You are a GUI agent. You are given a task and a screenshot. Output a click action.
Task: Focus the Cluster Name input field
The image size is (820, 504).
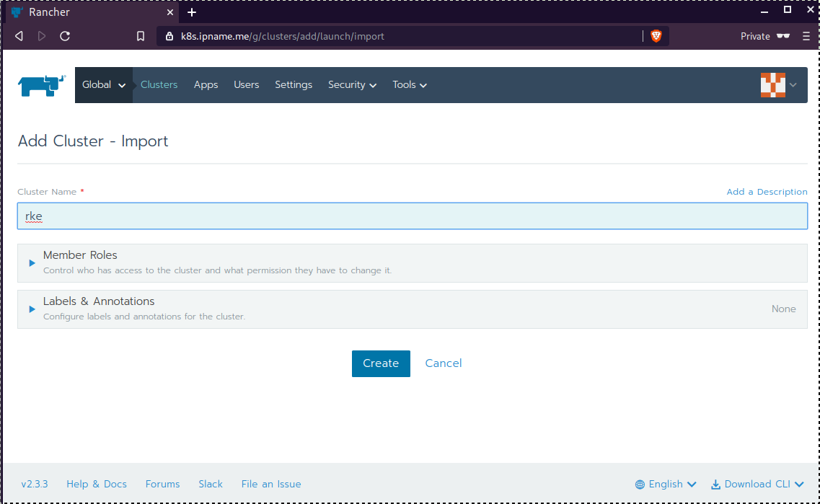(412, 216)
